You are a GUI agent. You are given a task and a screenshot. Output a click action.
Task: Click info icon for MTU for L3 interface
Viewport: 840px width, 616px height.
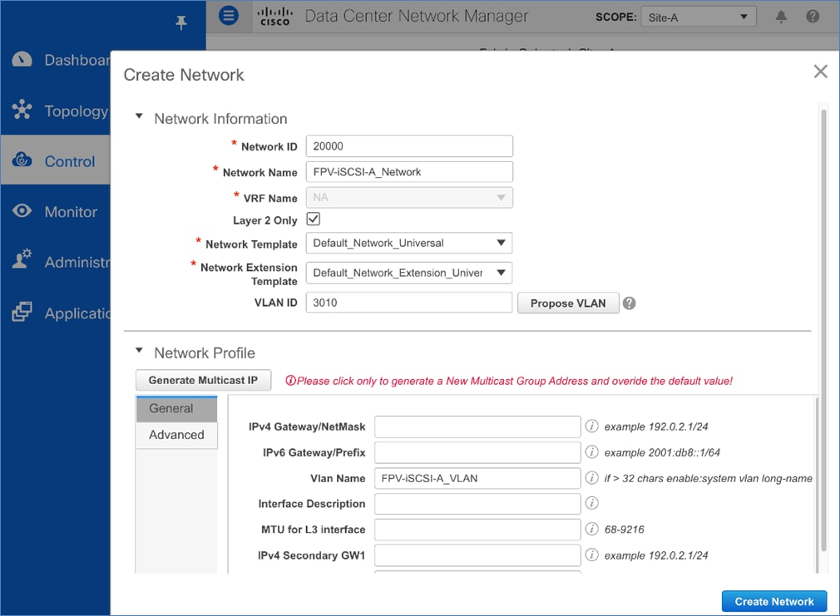point(591,529)
